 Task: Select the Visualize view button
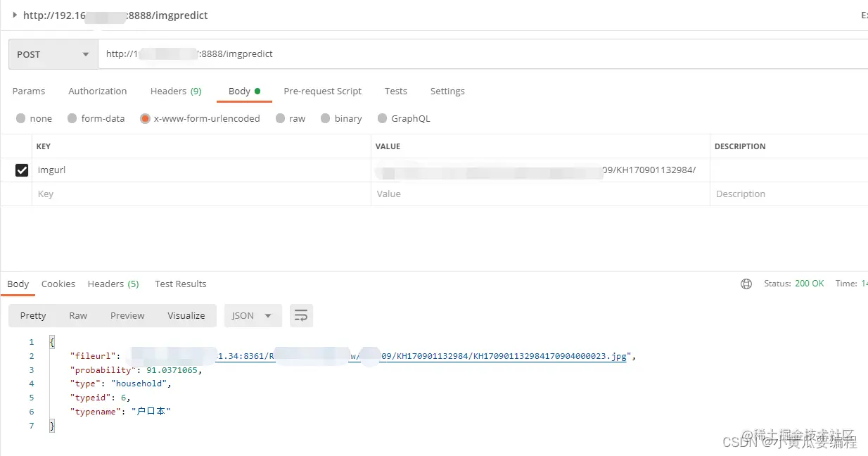coord(186,316)
